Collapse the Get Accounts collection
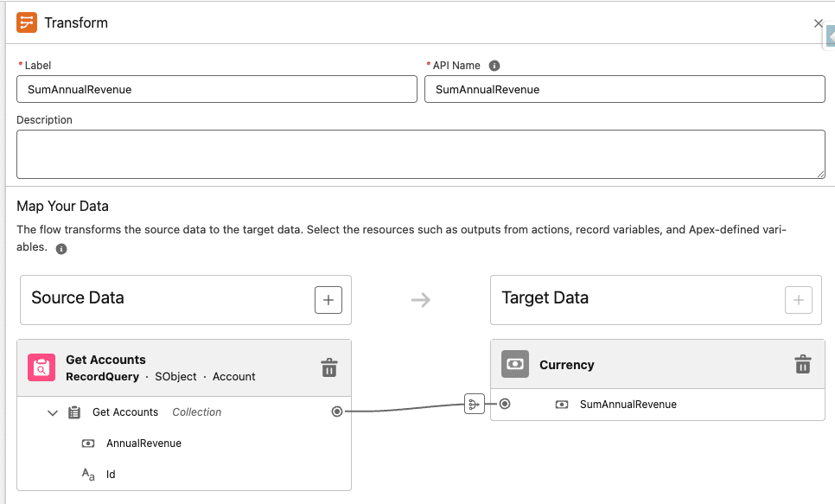The image size is (835, 504). [x=53, y=412]
